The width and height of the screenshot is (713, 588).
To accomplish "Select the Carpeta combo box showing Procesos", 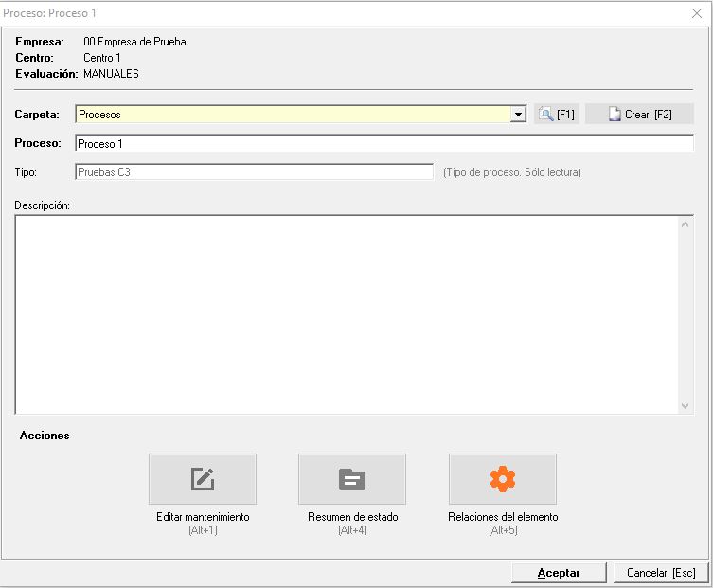I will [292, 115].
